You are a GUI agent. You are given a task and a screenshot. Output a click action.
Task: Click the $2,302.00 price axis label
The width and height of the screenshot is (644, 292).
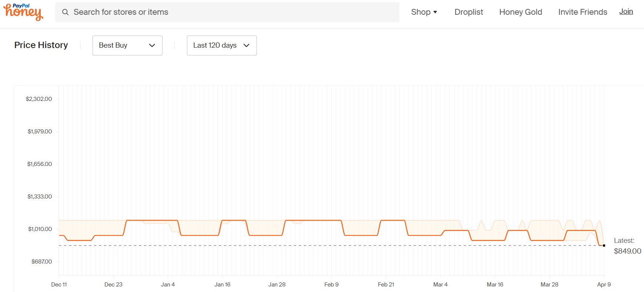pyautogui.click(x=39, y=99)
